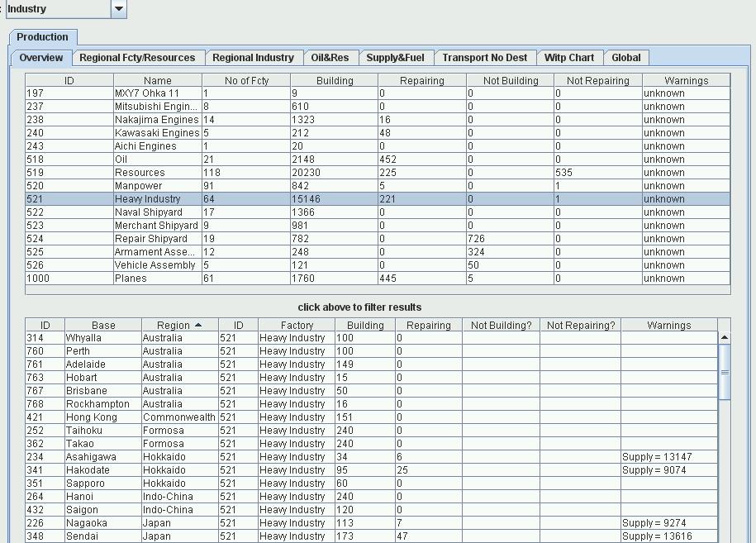This screenshot has height=543, width=756.
Task: Select the Armament Asse... row
Action: tap(378, 252)
